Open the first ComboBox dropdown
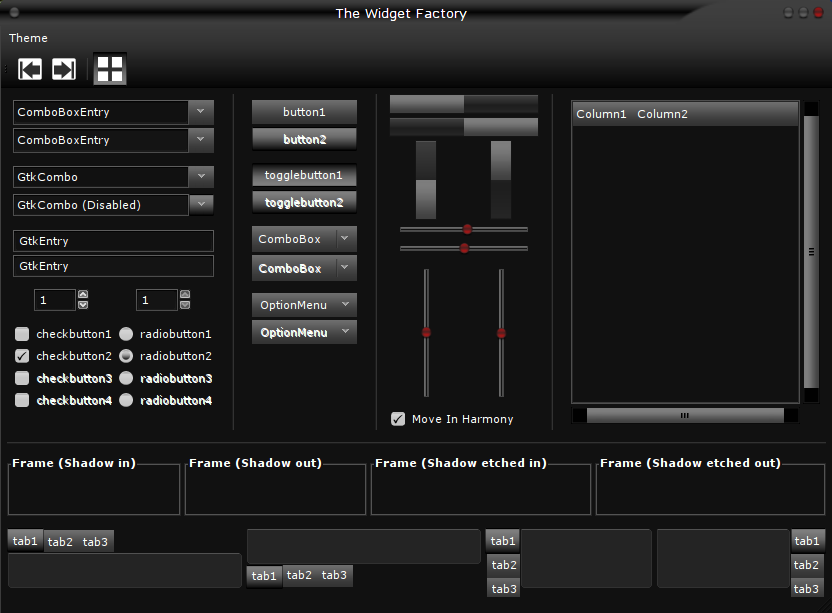 click(304, 239)
